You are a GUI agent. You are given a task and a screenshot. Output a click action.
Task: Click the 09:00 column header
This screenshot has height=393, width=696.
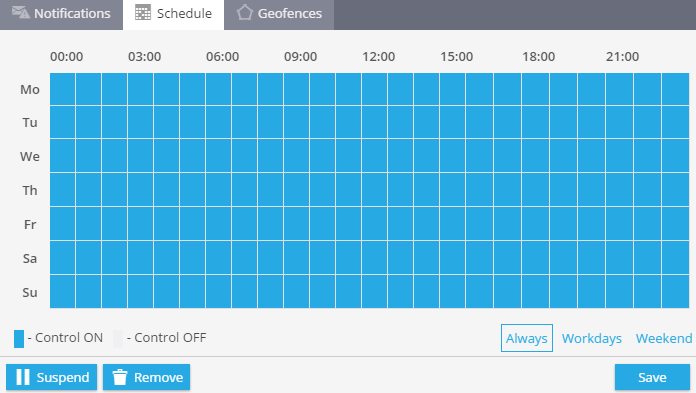[301, 57]
